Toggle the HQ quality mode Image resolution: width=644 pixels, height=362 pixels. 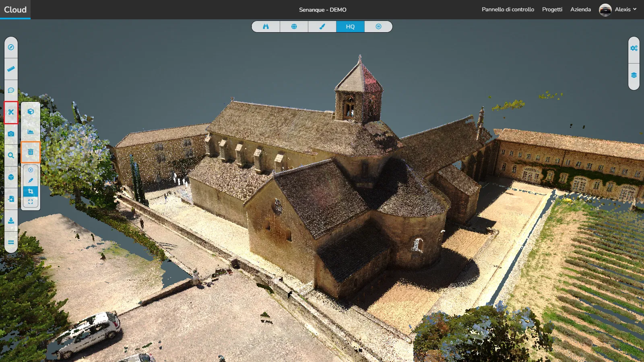(350, 27)
